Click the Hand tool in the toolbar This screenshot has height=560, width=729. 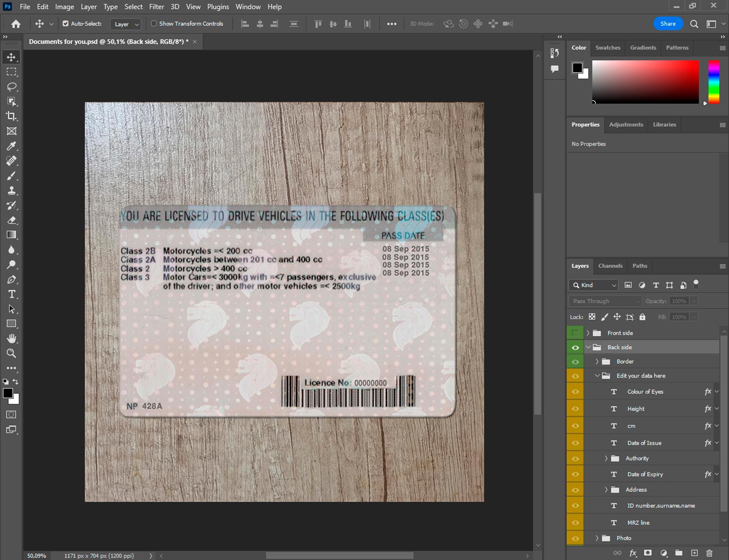[x=12, y=338]
